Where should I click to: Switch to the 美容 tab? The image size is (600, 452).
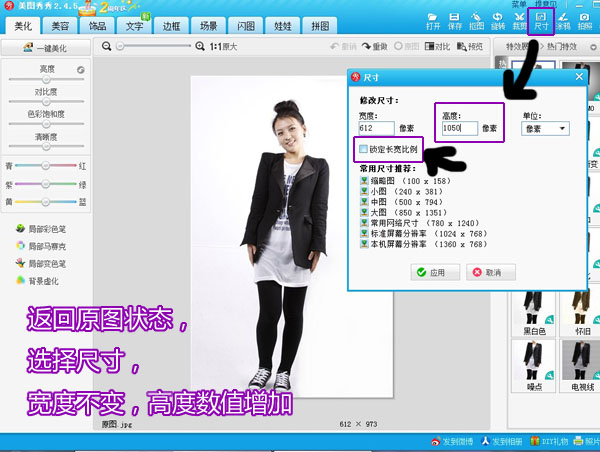tap(60, 24)
